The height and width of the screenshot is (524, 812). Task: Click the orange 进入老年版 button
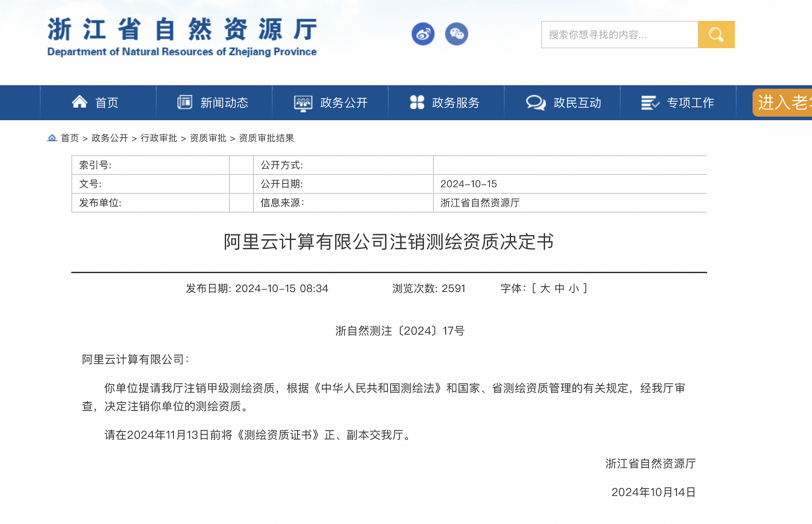click(782, 102)
